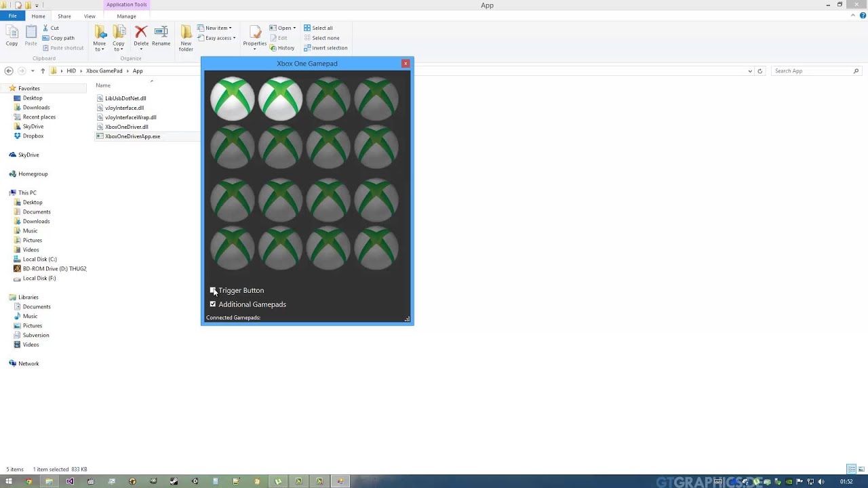
Task: Click the taskbar clock showing 01:52
Action: click(846, 481)
